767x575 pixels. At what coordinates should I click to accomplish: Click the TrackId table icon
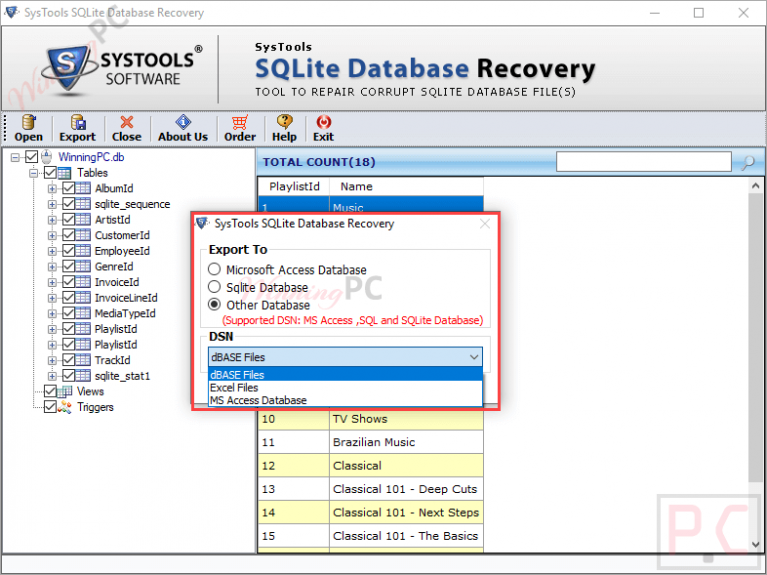pos(83,360)
